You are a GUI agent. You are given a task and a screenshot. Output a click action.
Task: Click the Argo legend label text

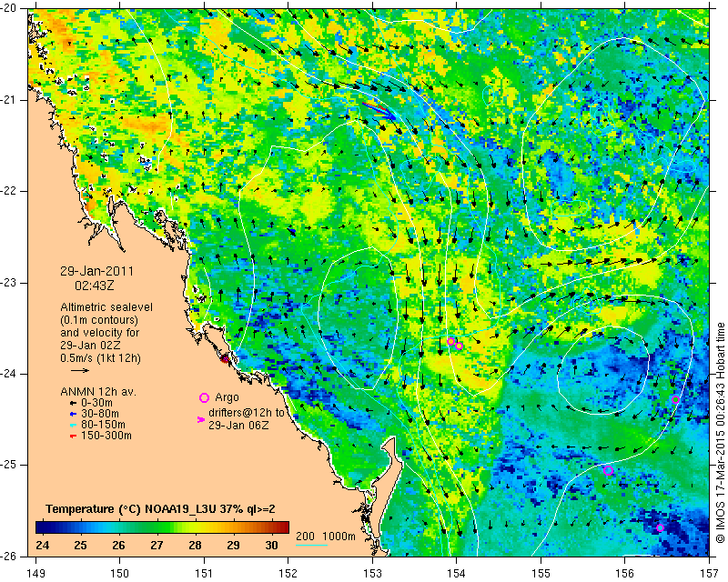[227, 397]
